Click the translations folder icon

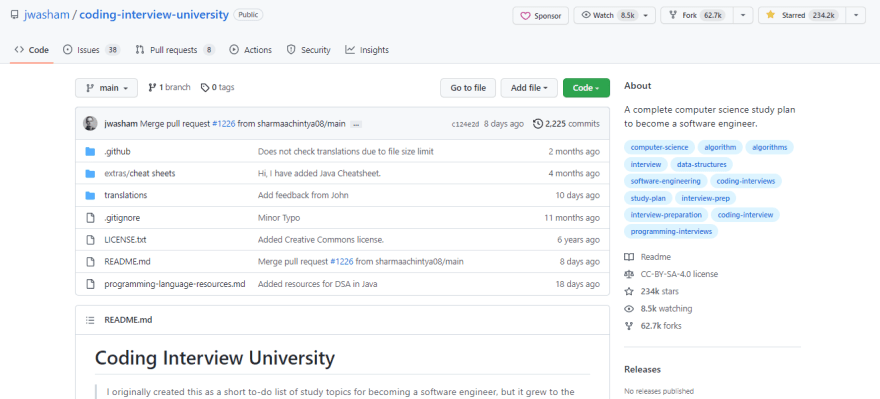click(90, 195)
